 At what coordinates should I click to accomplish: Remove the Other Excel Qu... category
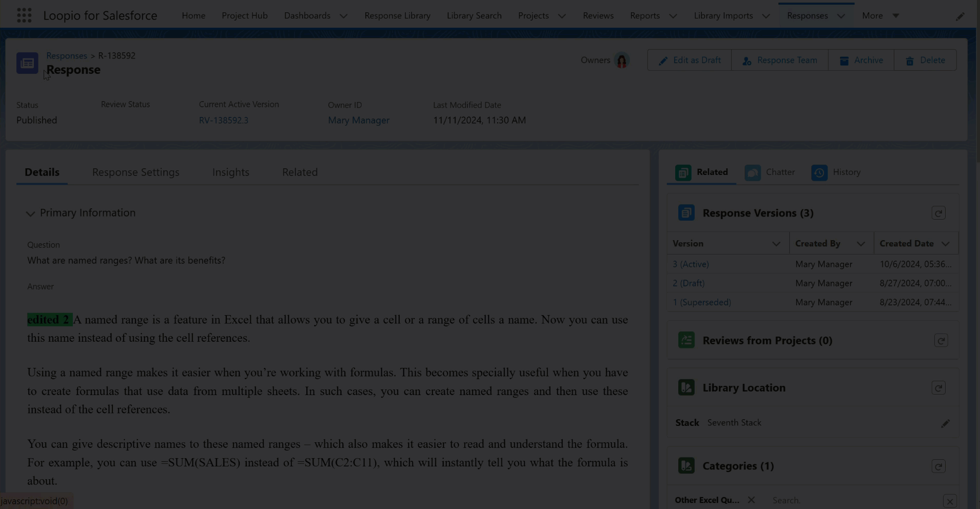pyautogui.click(x=751, y=500)
